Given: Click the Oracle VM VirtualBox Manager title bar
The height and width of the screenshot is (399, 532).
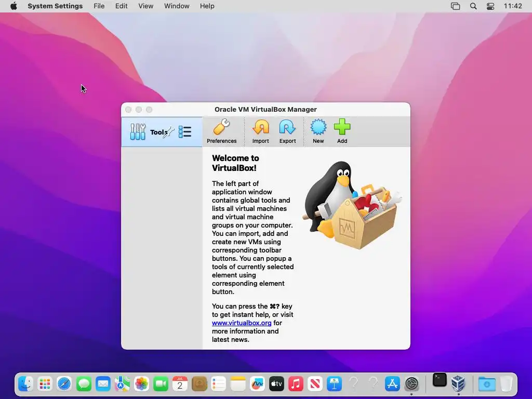Looking at the screenshot, I should point(265,109).
